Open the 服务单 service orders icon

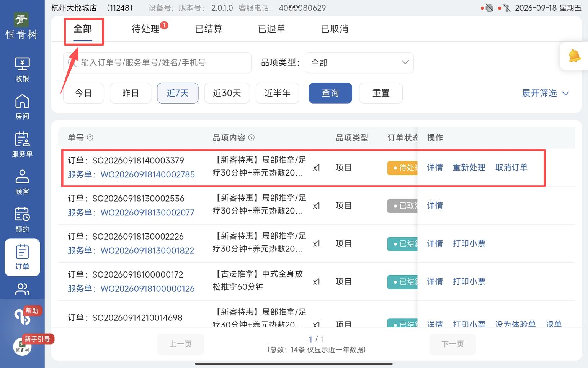(22, 145)
